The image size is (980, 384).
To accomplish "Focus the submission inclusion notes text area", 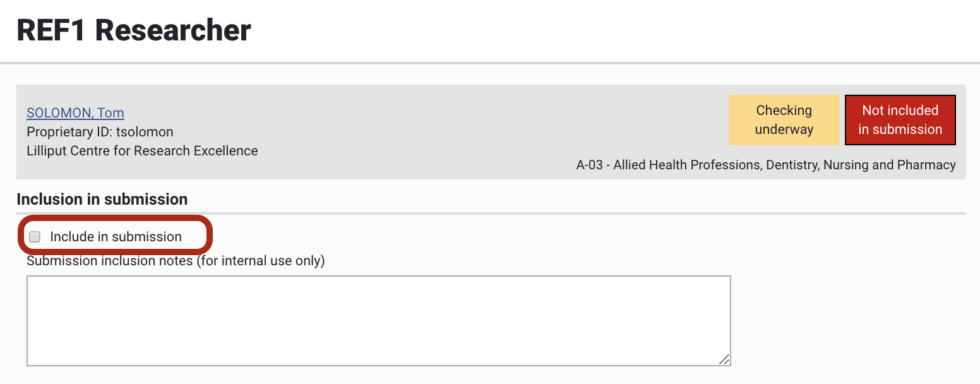I will click(x=378, y=320).
